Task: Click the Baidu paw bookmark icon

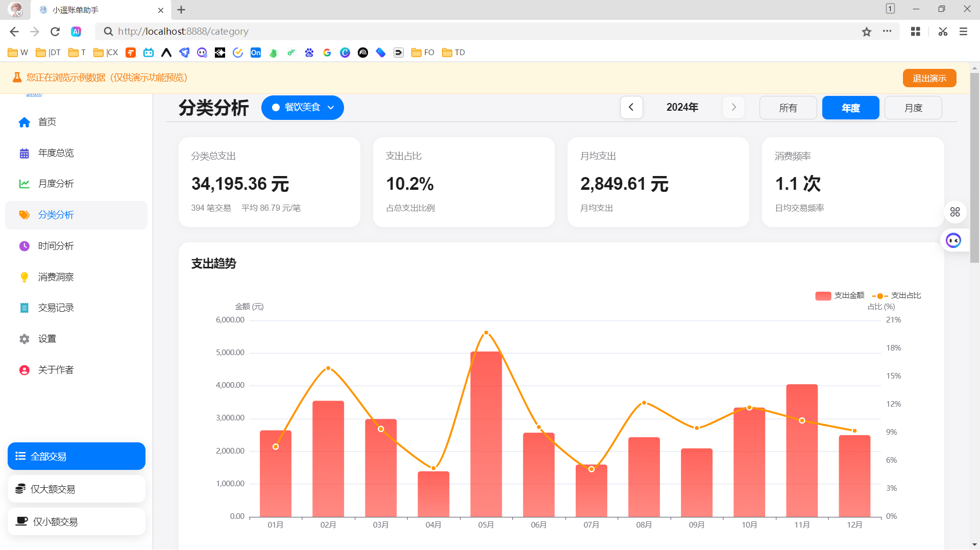Action: 309,53
